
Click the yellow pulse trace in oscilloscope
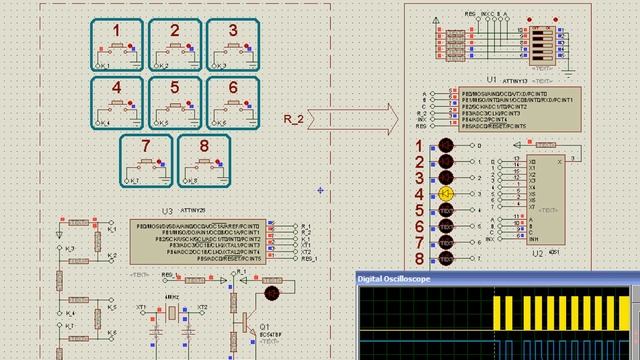click(x=561, y=313)
